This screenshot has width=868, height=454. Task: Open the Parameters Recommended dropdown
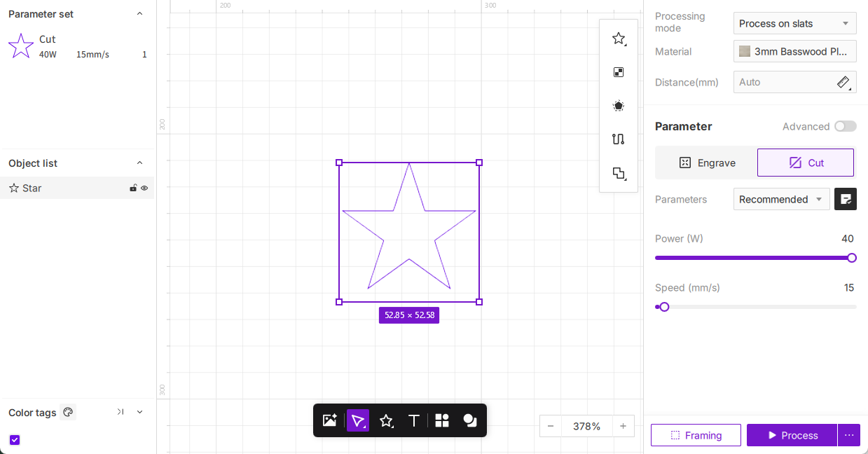pos(781,200)
